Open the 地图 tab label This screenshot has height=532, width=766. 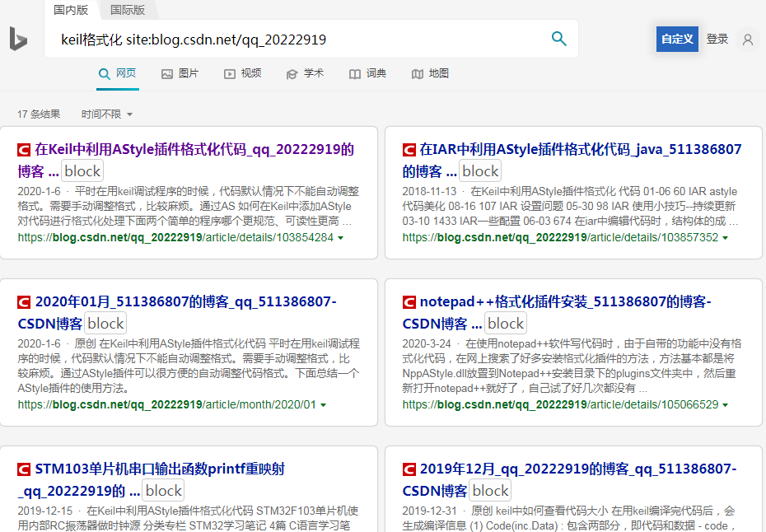pos(439,73)
